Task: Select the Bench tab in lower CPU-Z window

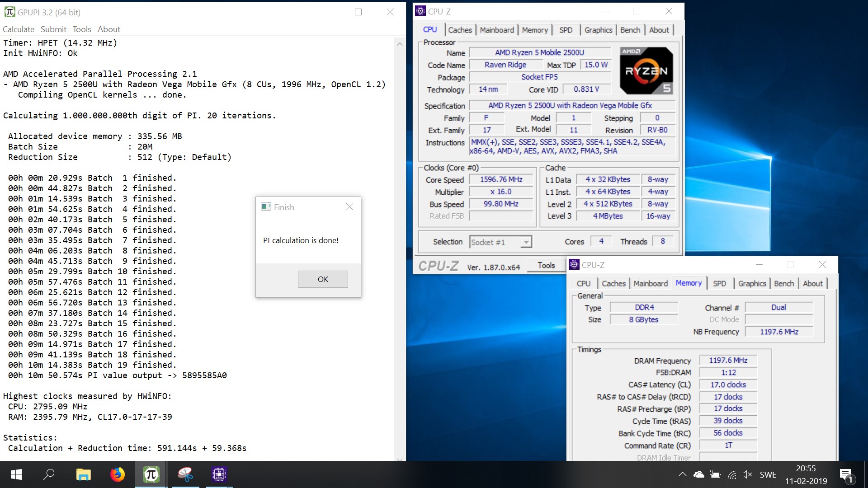Action: [784, 284]
